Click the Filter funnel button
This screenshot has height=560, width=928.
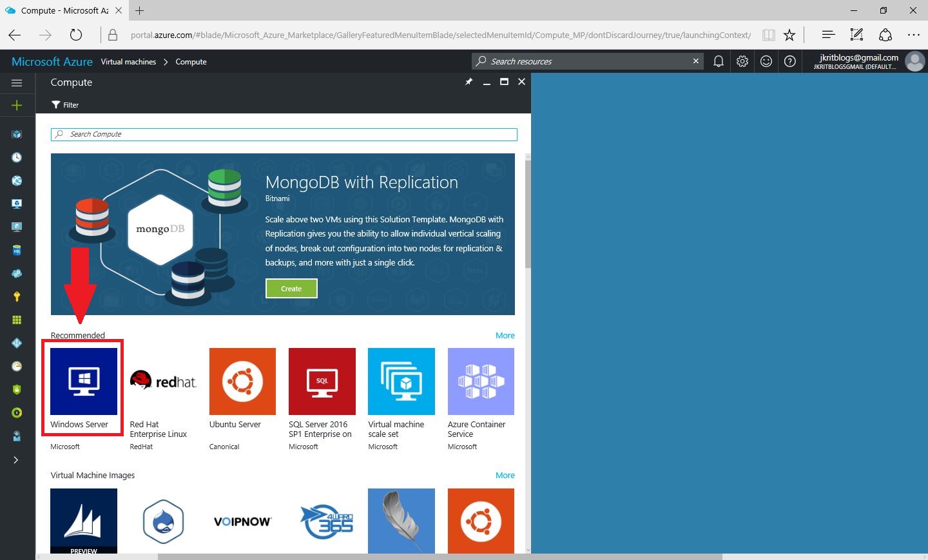tap(65, 105)
